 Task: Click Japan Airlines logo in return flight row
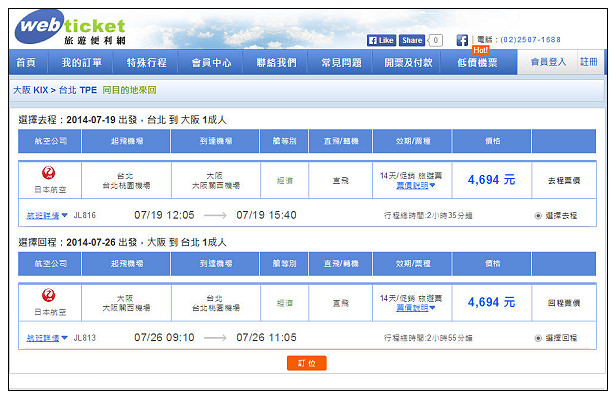click(49, 295)
